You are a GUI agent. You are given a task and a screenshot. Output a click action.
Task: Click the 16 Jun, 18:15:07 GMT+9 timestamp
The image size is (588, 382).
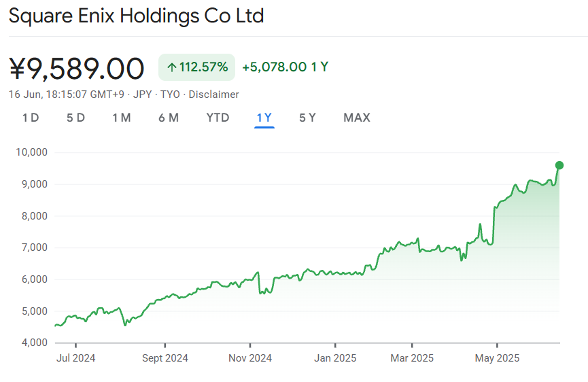pyautogui.click(x=67, y=94)
